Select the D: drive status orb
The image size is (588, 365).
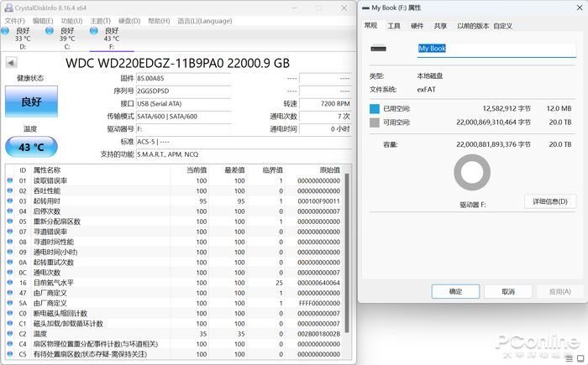coord(5,31)
